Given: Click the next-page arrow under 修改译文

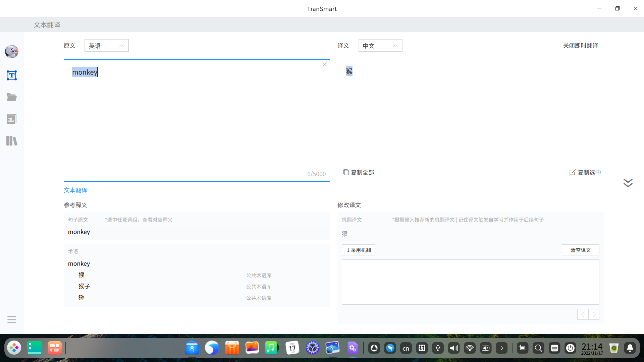Looking at the screenshot, I should pyautogui.click(x=594, y=314).
